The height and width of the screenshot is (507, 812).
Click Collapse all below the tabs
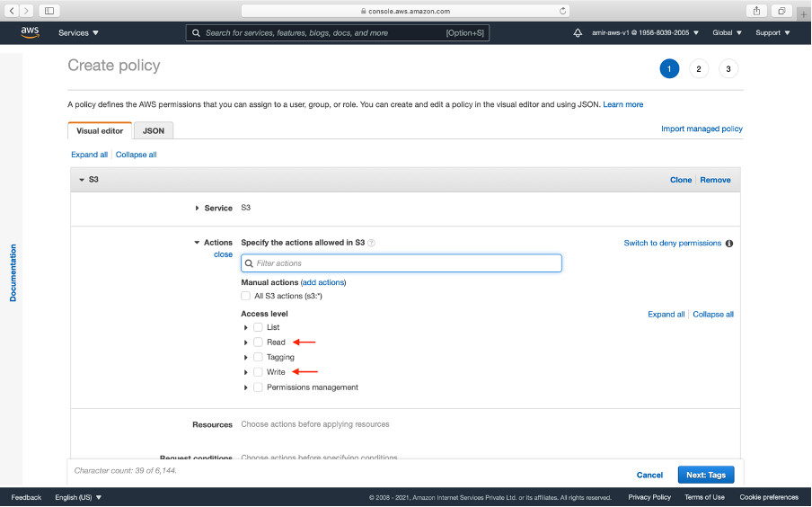[137, 155]
